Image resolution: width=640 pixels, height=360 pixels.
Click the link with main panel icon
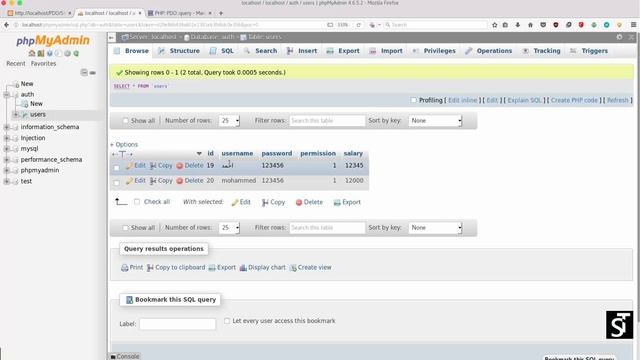[93, 73]
